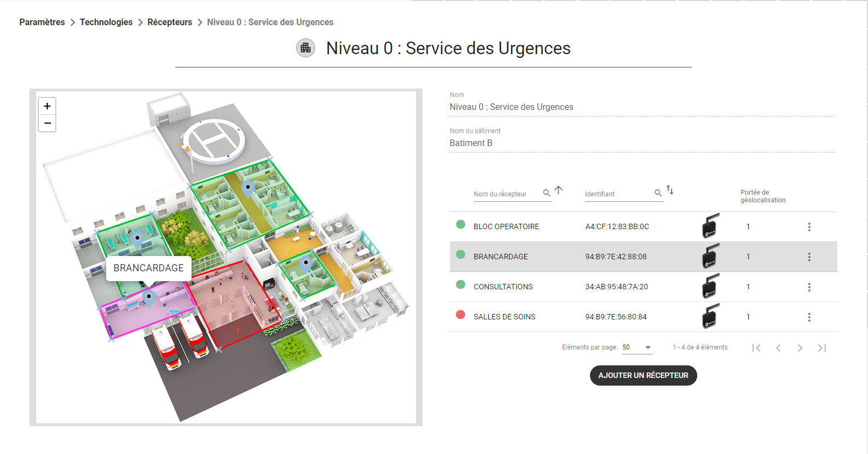Image resolution: width=868 pixels, height=454 pixels.
Task: Click the green status dot in the CONSULTATIONS row
Action: 461,284
